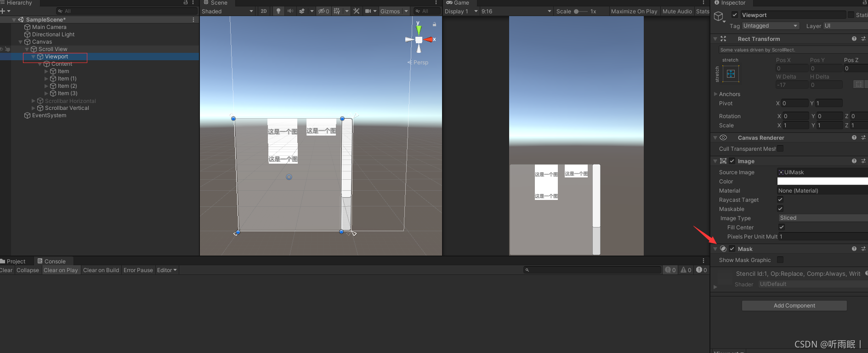The width and height of the screenshot is (868, 353).
Task: Open the anchor presets stretch box
Action: [731, 74]
